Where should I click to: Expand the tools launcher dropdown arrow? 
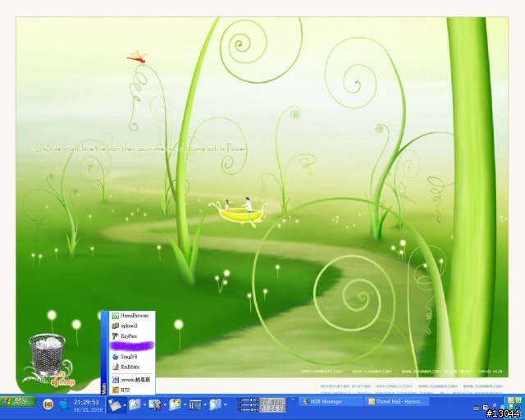(x=165, y=405)
